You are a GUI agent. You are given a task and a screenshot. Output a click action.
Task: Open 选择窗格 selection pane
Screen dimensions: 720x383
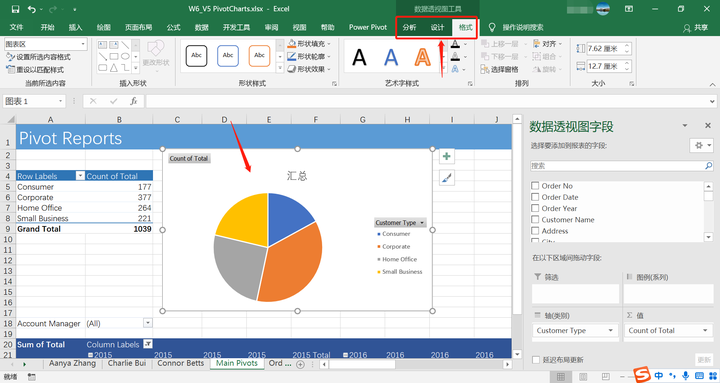(x=500, y=69)
